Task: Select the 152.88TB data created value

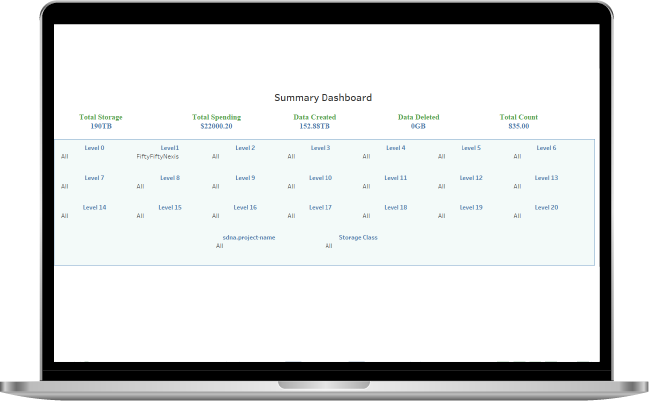Action: [x=315, y=126]
